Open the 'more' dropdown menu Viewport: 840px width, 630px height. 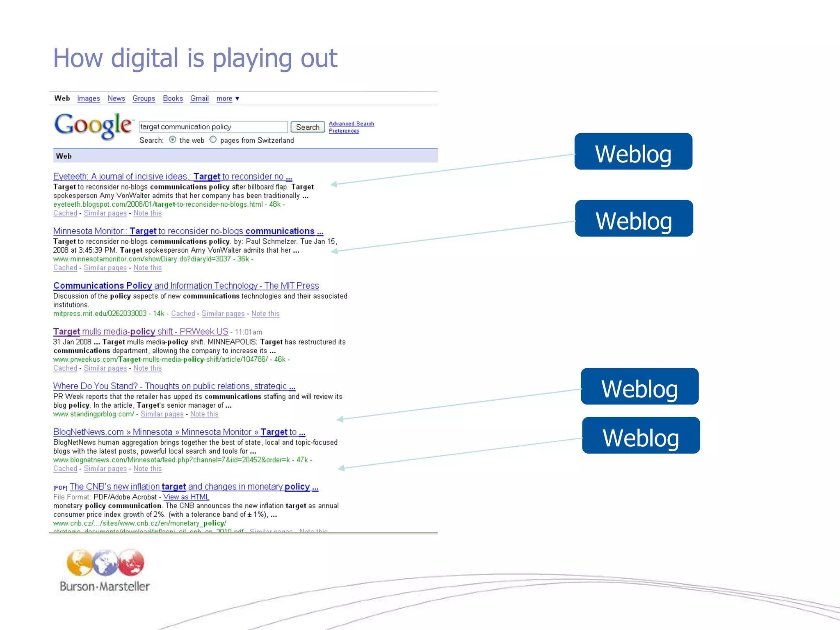coord(228,98)
